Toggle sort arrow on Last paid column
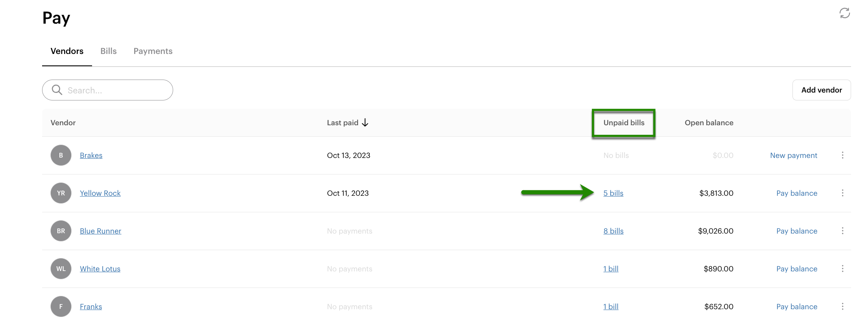This screenshot has height=323, width=868. point(365,123)
